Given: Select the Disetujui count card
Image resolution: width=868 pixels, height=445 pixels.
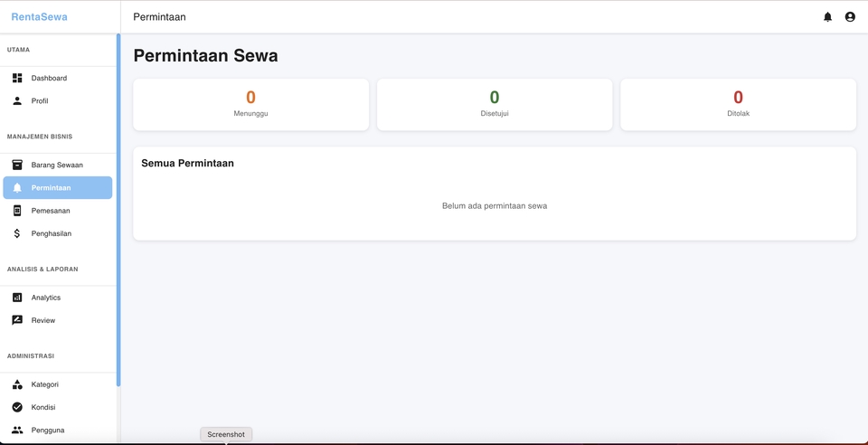Looking at the screenshot, I should [495, 104].
